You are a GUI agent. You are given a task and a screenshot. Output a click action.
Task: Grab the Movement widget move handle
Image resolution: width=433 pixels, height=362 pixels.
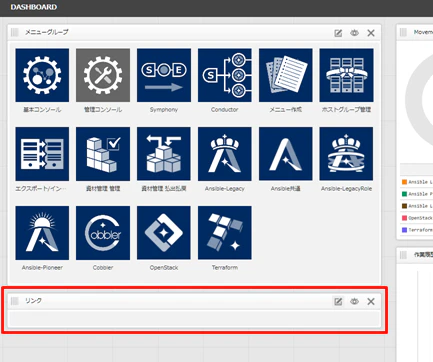pyautogui.click(x=403, y=32)
